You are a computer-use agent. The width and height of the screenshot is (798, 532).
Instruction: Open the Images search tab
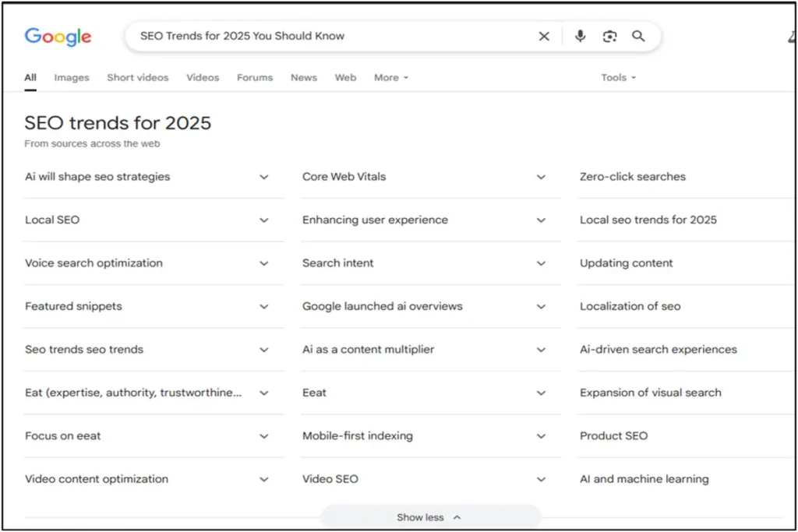click(x=71, y=77)
